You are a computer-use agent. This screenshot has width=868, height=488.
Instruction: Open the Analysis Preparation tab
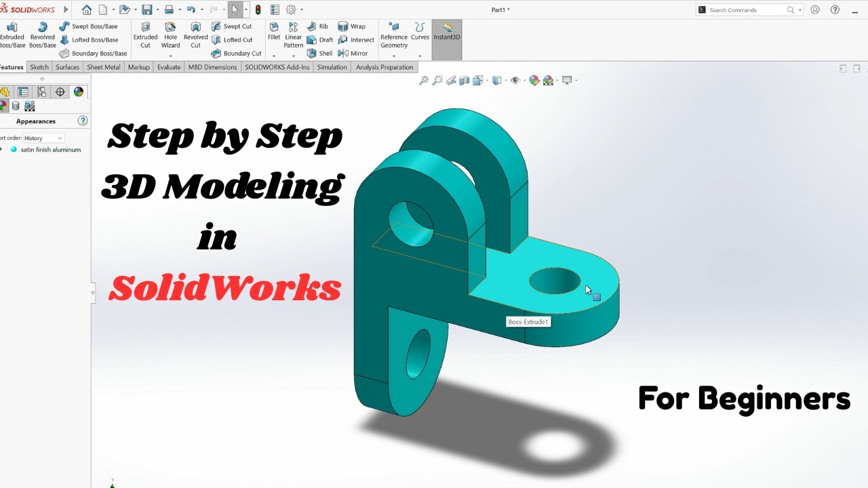click(384, 67)
